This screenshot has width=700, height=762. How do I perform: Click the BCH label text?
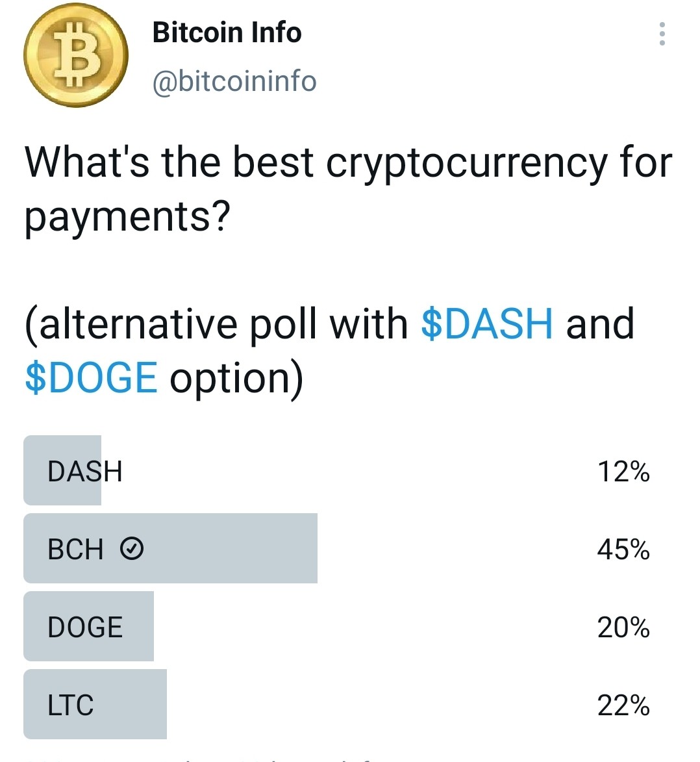(x=75, y=549)
